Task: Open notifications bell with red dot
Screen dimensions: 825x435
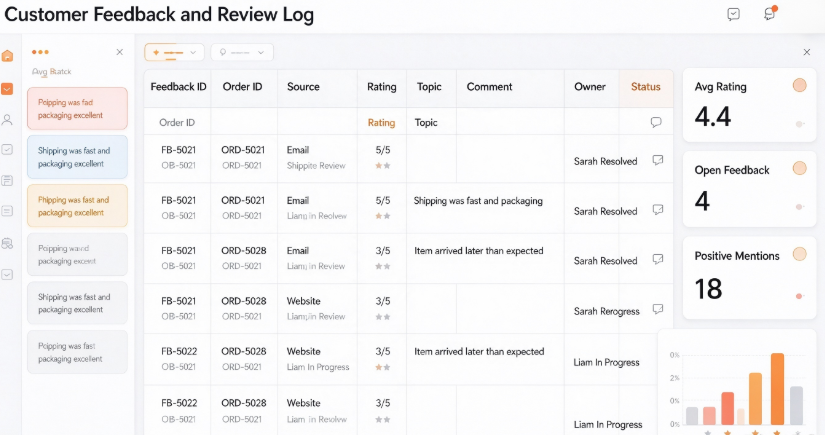Action: [770, 14]
